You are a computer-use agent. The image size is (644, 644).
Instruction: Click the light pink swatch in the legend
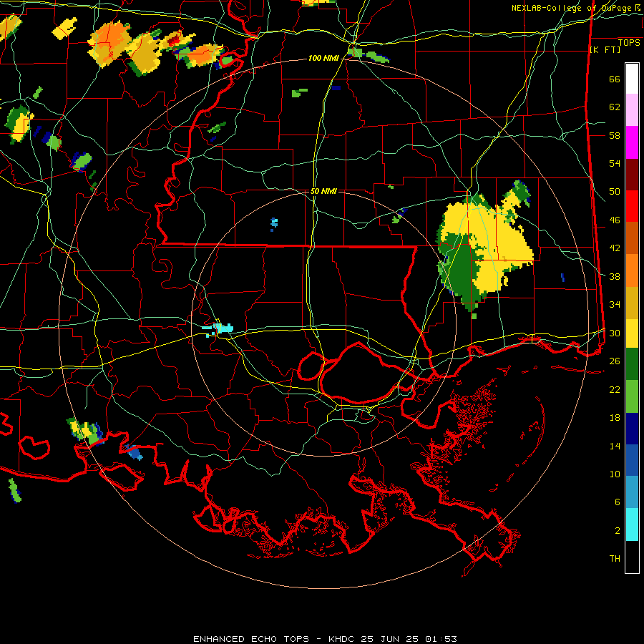click(x=632, y=110)
